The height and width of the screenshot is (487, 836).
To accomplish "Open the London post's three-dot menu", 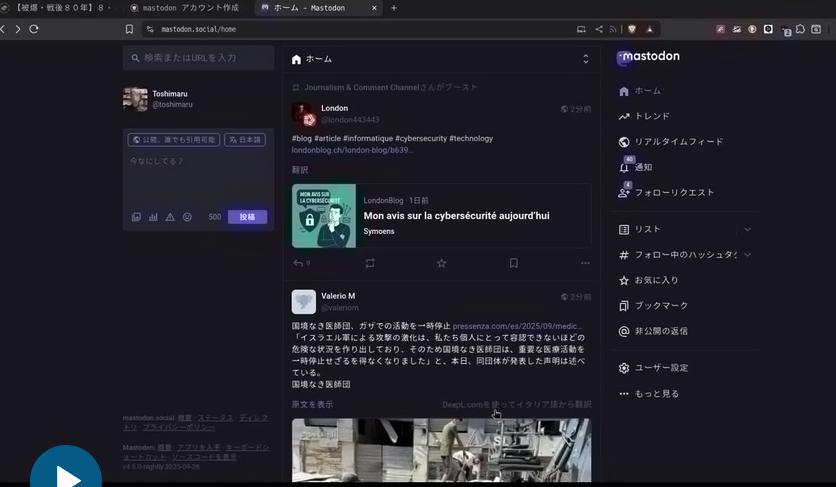I will point(585,263).
